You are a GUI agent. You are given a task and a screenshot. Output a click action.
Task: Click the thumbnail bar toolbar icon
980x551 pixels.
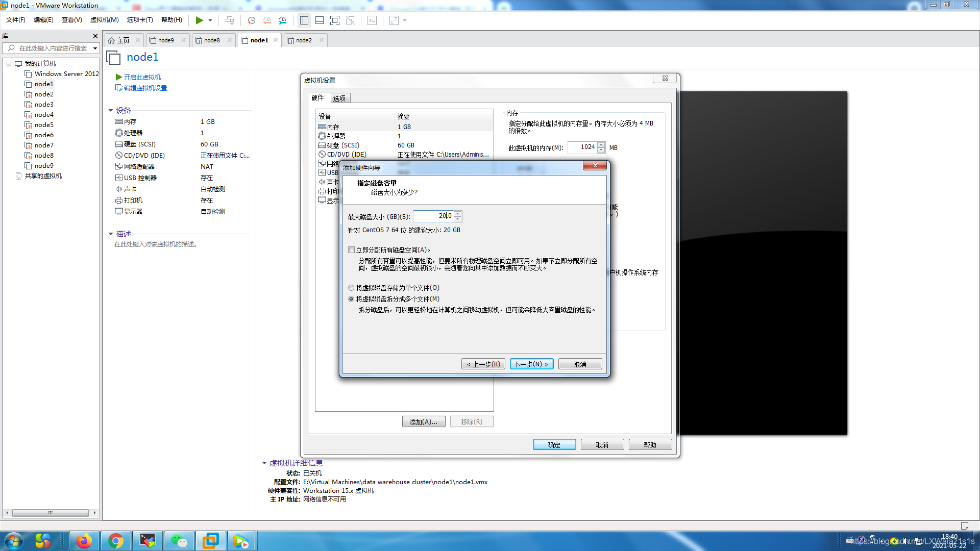(320, 20)
